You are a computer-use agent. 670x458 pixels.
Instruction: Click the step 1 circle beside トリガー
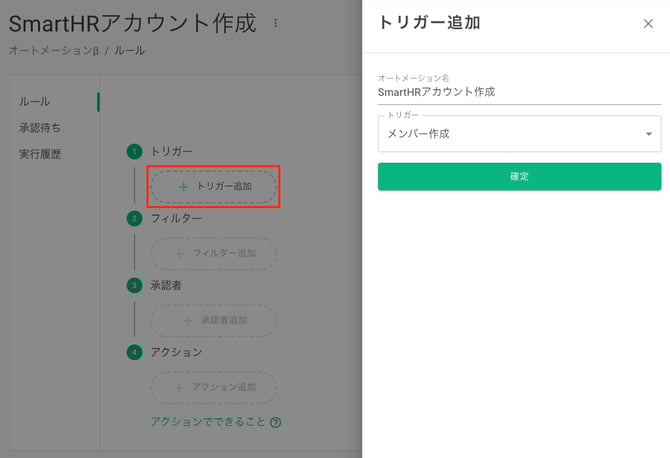pos(134,151)
